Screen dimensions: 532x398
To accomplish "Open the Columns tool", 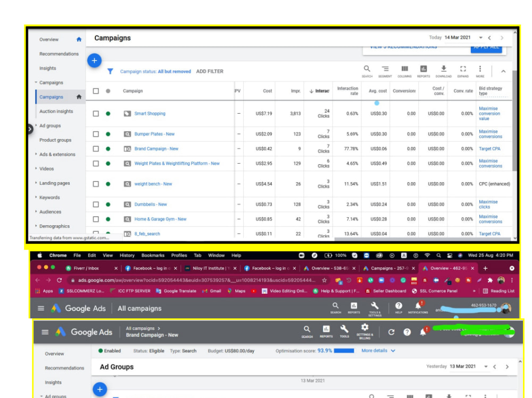I will pyautogui.click(x=404, y=71).
